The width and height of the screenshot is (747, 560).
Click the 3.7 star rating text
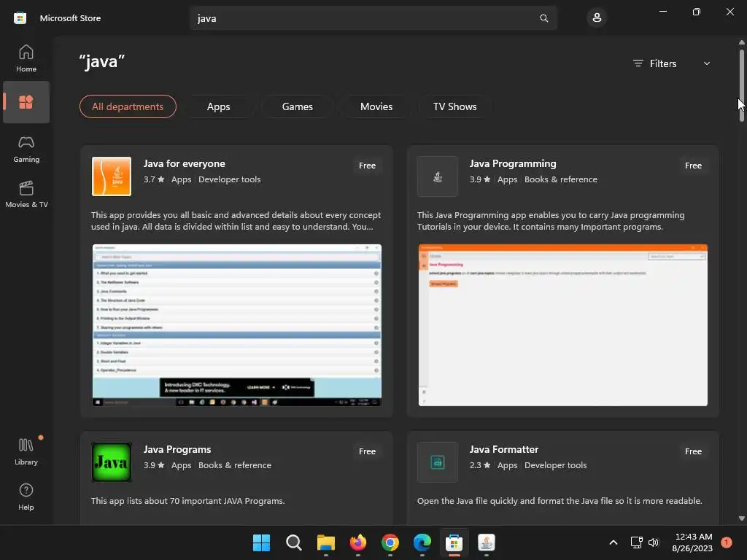[154, 179]
